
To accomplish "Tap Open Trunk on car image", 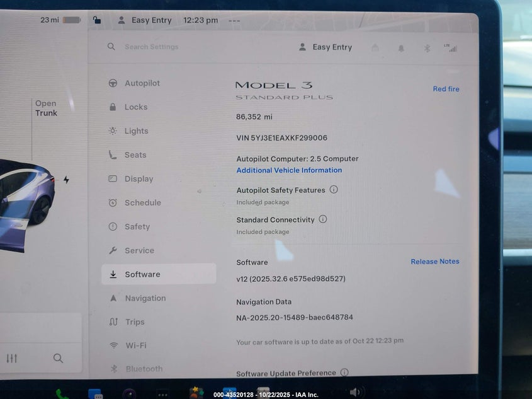I will point(46,108).
